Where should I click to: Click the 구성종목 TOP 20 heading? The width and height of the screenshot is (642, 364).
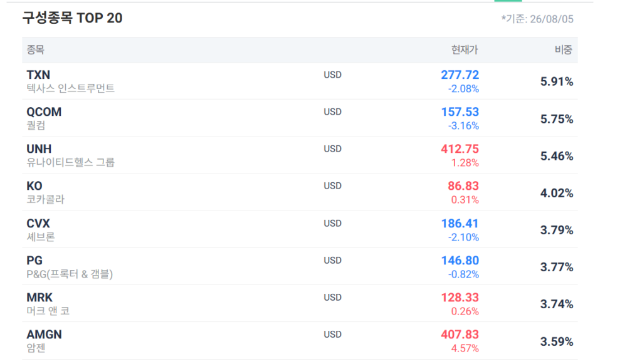(73, 18)
